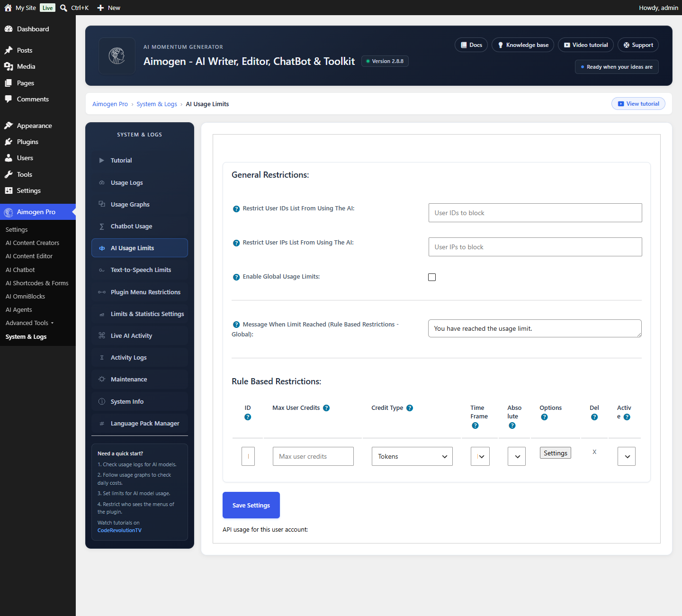
Task: Click the Users person icon
Action: click(x=9, y=158)
